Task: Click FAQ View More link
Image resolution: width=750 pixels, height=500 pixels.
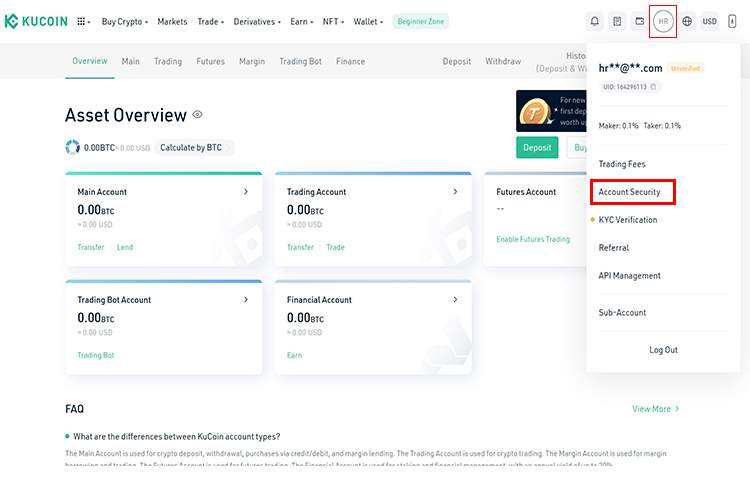Action: pos(656,409)
